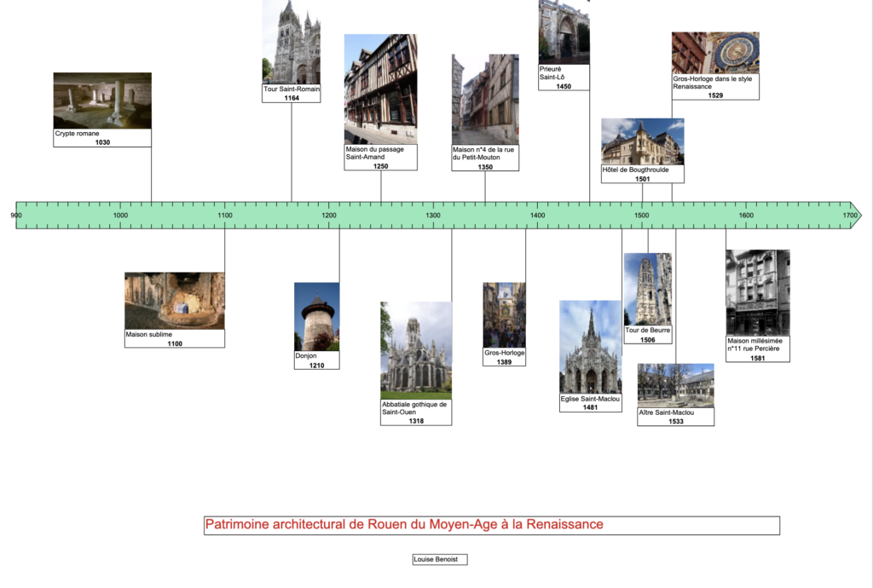The width and height of the screenshot is (873, 588).
Task: Click the red Patrimoine architectural title box
Action: pos(492,525)
